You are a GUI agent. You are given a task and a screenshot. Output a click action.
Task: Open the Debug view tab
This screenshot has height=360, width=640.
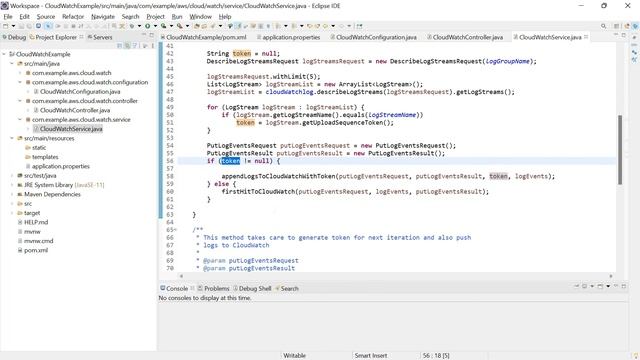click(x=14, y=37)
